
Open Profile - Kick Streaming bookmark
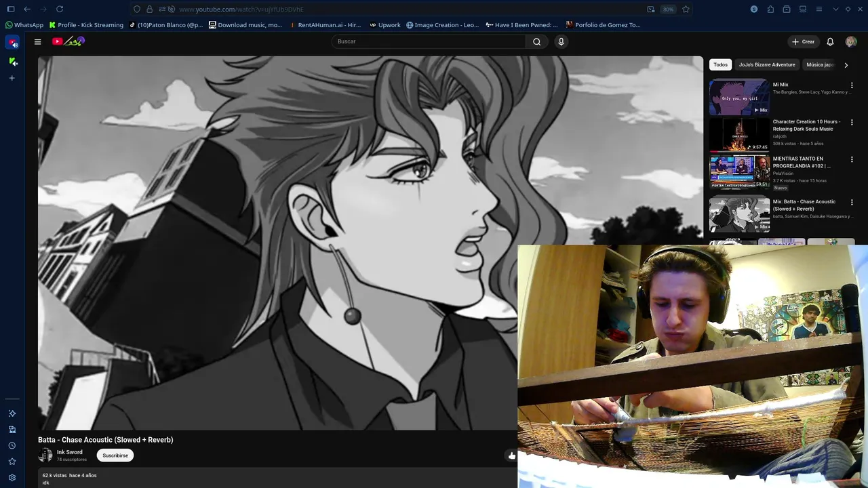point(86,25)
